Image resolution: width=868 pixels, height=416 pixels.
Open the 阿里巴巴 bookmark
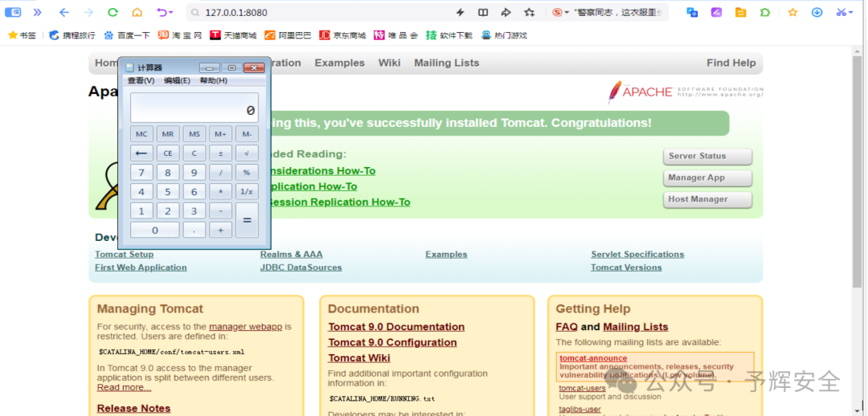click(x=288, y=35)
